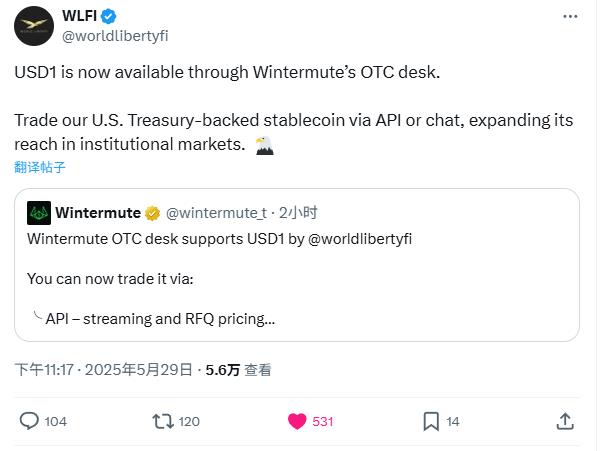Open the @worldlibertyfi handle under WLFI

115,36
